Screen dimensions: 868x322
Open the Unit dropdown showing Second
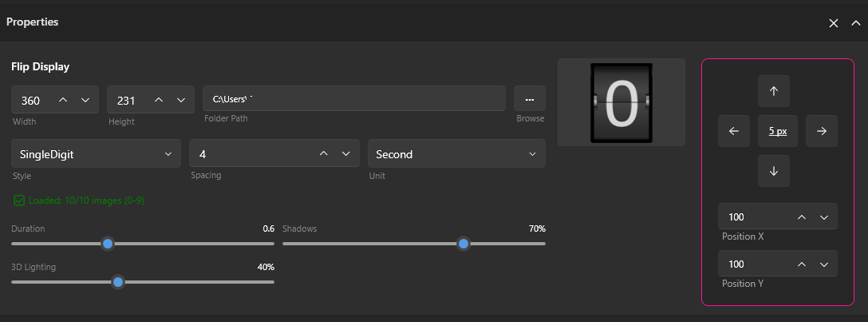456,154
